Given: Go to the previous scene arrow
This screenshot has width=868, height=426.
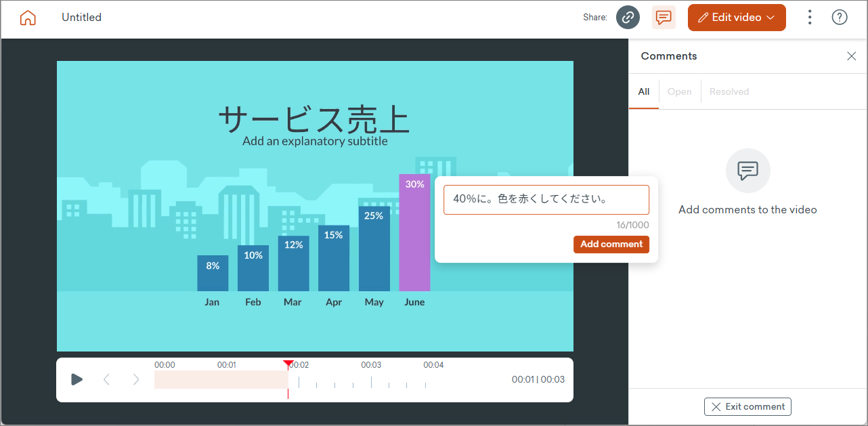Looking at the screenshot, I should (x=106, y=379).
